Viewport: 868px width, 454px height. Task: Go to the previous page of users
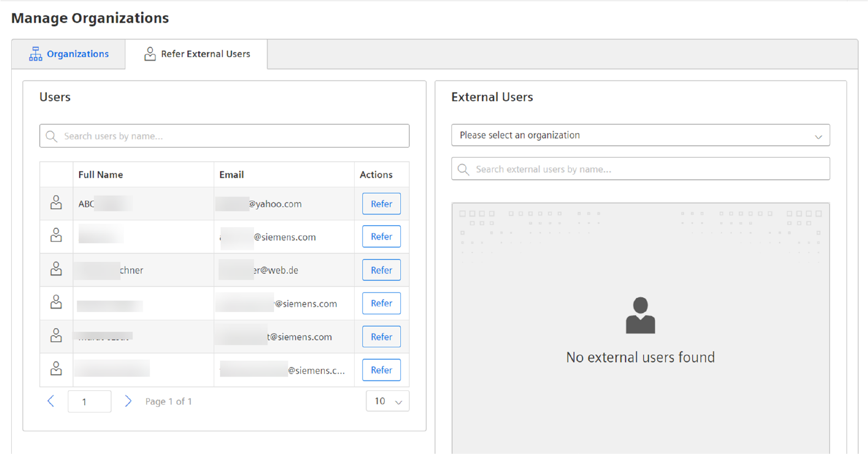51,401
